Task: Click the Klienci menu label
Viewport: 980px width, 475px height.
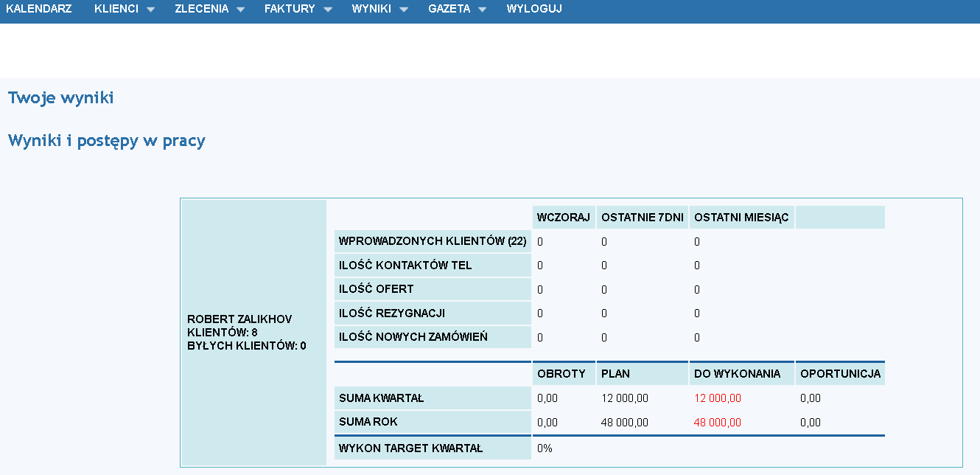Action: click(116, 9)
